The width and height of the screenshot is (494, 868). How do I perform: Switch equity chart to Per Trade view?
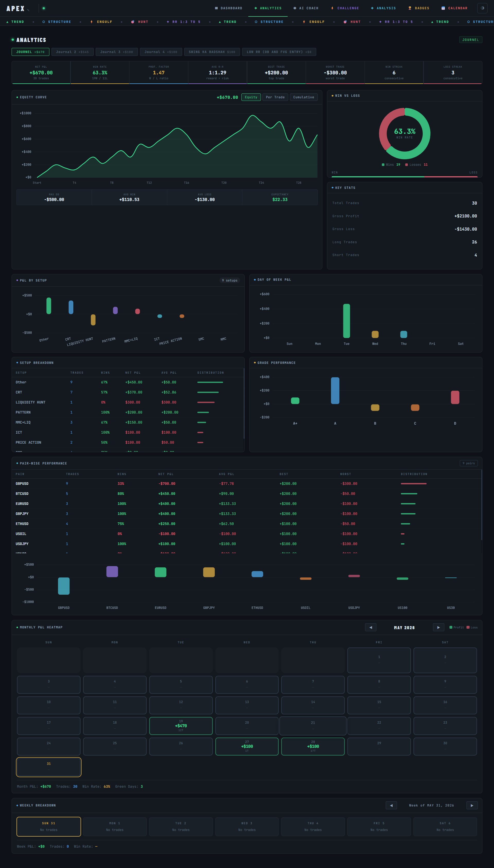point(275,97)
